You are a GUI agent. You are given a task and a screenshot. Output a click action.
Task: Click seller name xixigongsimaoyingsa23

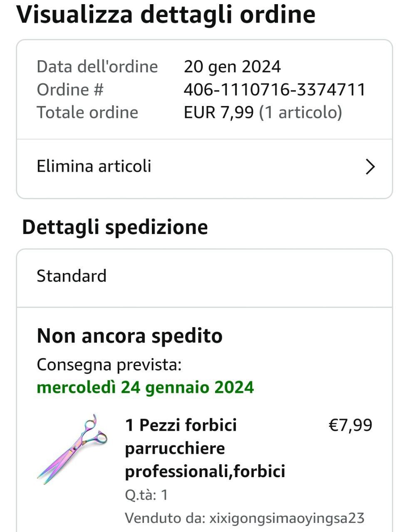287,518
